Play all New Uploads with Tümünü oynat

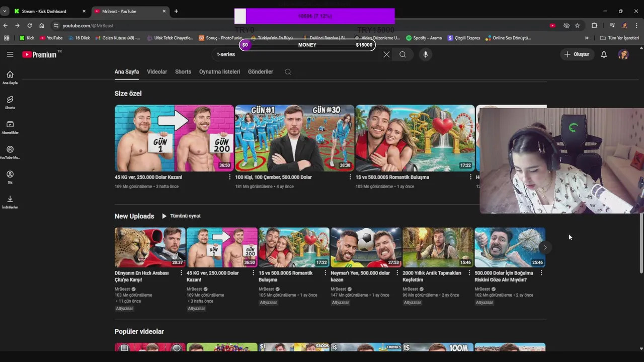181,216
